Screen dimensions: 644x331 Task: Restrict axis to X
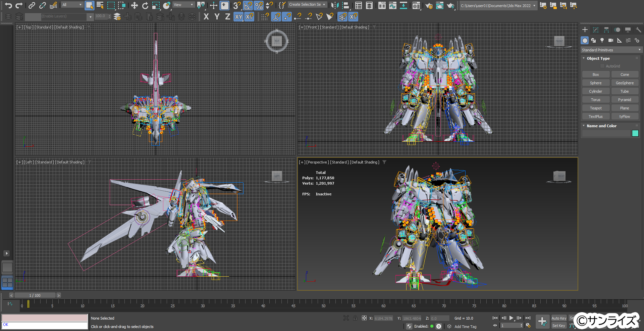tap(206, 16)
